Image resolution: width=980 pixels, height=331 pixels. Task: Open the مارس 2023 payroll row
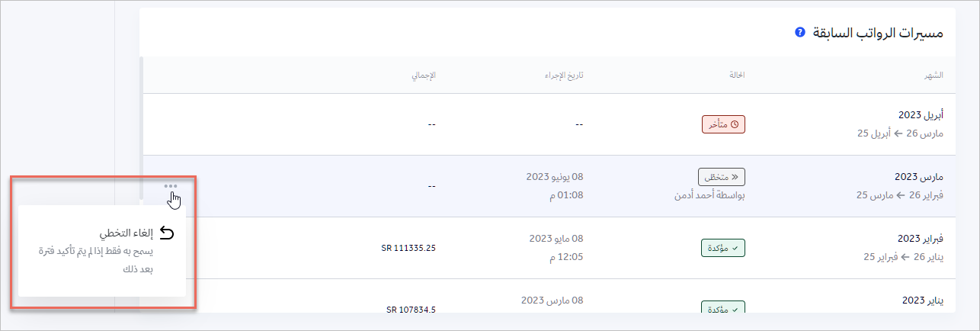(x=921, y=176)
